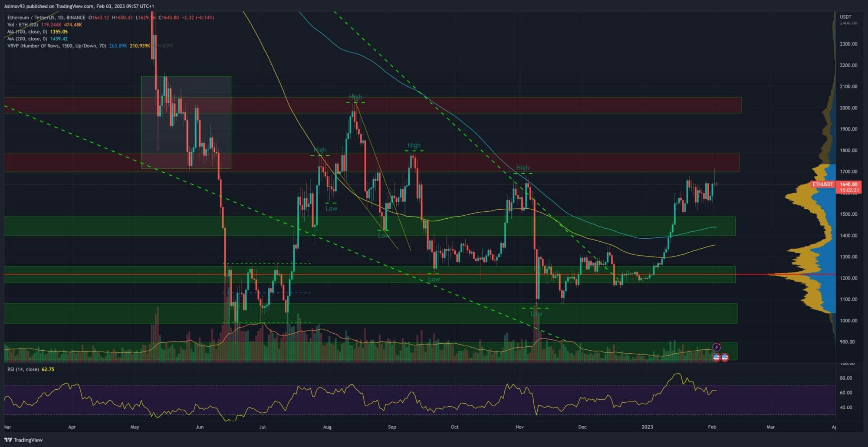
Task: Click the 2000.00 price axis label
Action: tap(848, 108)
